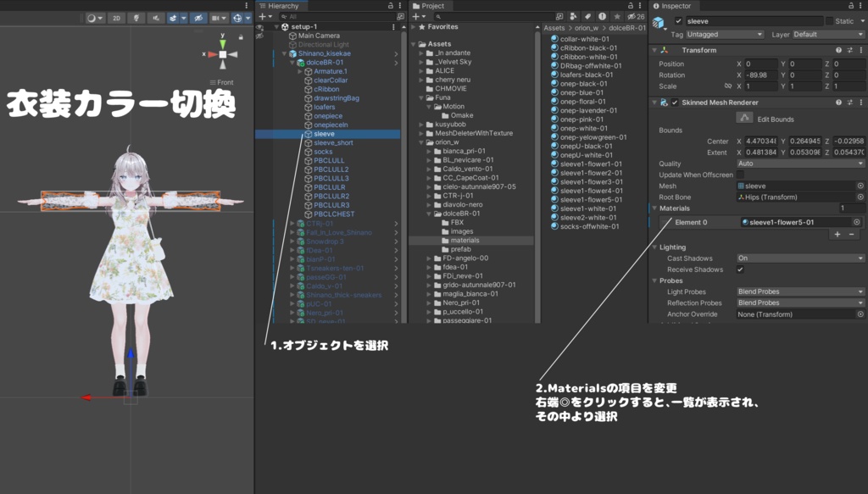Click Search by Label tag icon

588,17
